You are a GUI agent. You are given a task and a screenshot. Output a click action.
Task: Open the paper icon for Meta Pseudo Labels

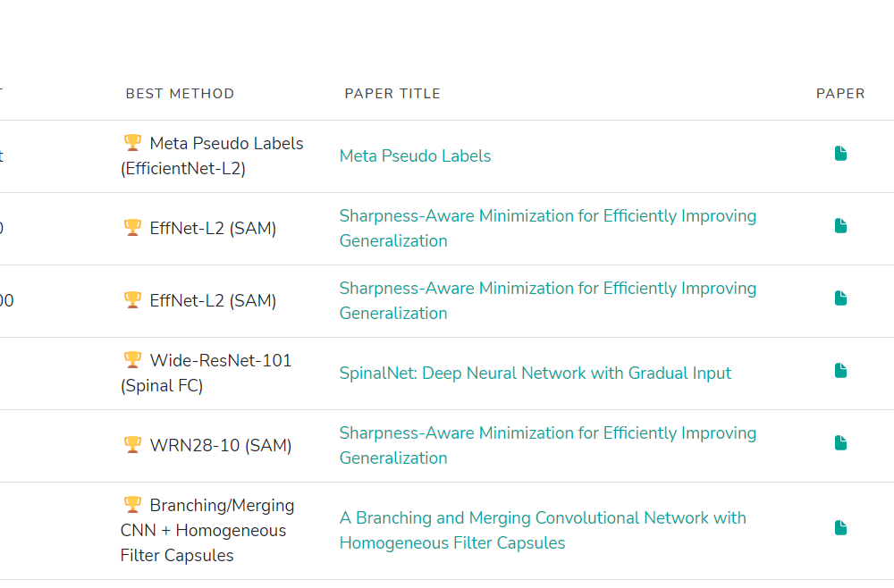(840, 154)
